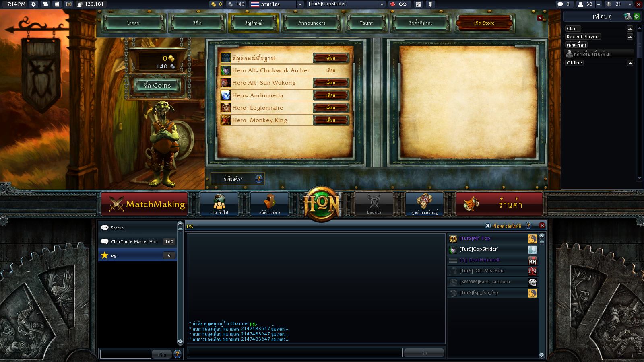Open the Clan Turtle Master Hon channel
The height and width of the screenshot is (362, 644).
coord(138,241)
